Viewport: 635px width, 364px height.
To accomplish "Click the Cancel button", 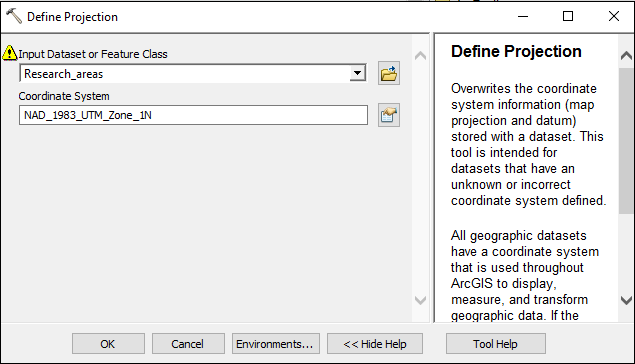I will pos(188,344).
